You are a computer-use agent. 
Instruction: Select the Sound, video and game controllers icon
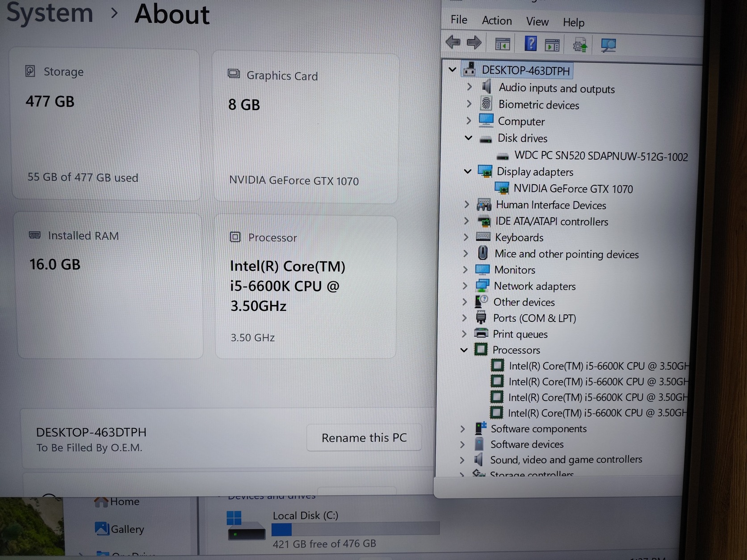(x=478, y=459)
